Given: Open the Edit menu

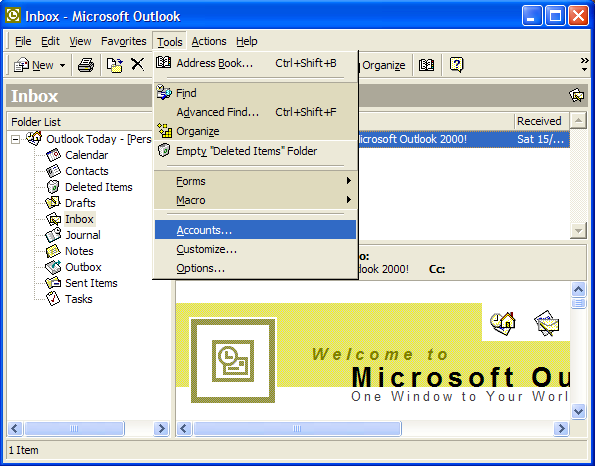Looking at the screenshot, I should 50,41.
